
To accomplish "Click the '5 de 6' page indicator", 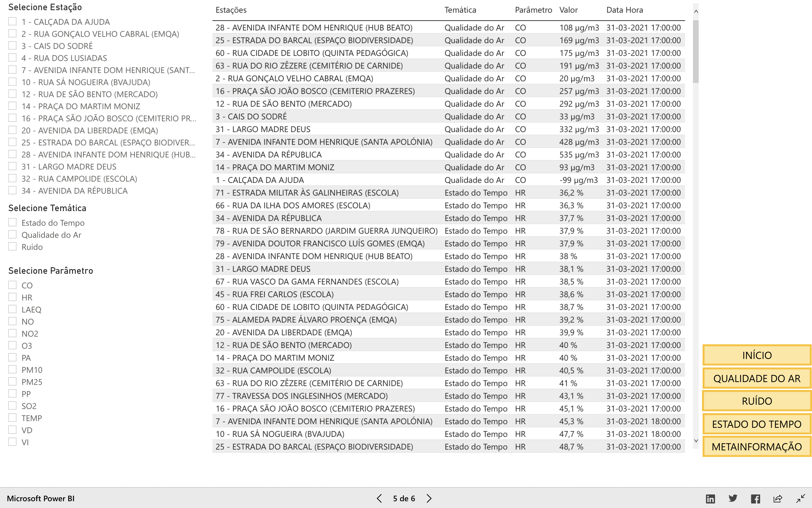I will click(404, 498).
